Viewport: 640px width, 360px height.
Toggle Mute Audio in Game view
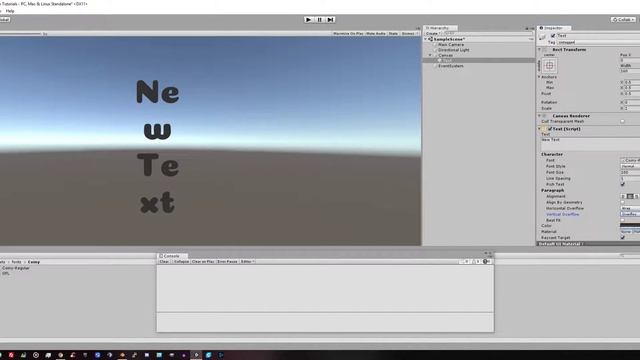point(376,33)
